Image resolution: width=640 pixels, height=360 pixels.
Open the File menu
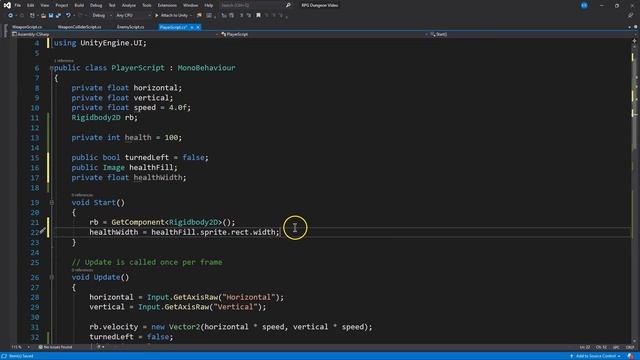(18, 5)
